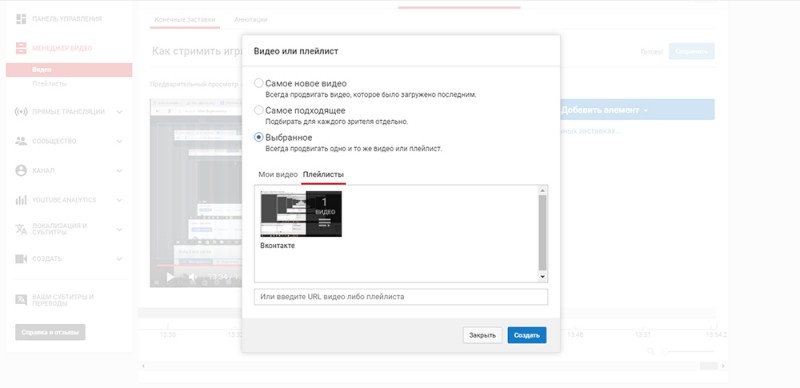This screenshot has width=800, height=388.
Task: Select the Самое новое видео radio option
Action: (259, 83)
